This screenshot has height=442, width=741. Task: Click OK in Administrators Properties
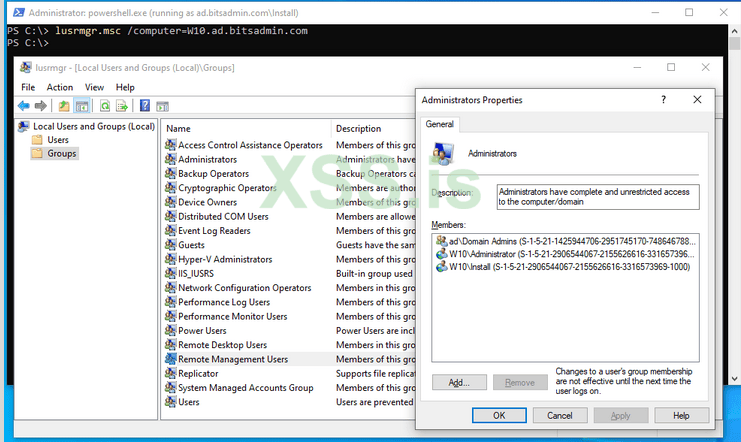pos(499,416)
